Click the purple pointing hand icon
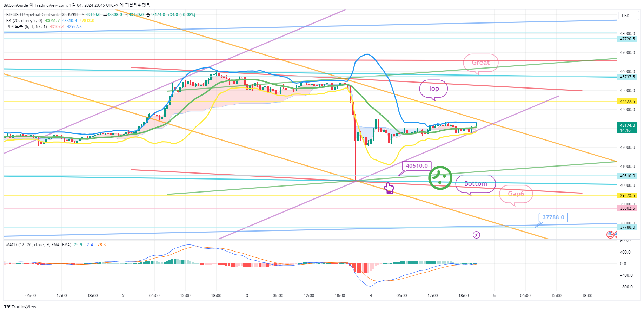 click(x=389, y=188)
